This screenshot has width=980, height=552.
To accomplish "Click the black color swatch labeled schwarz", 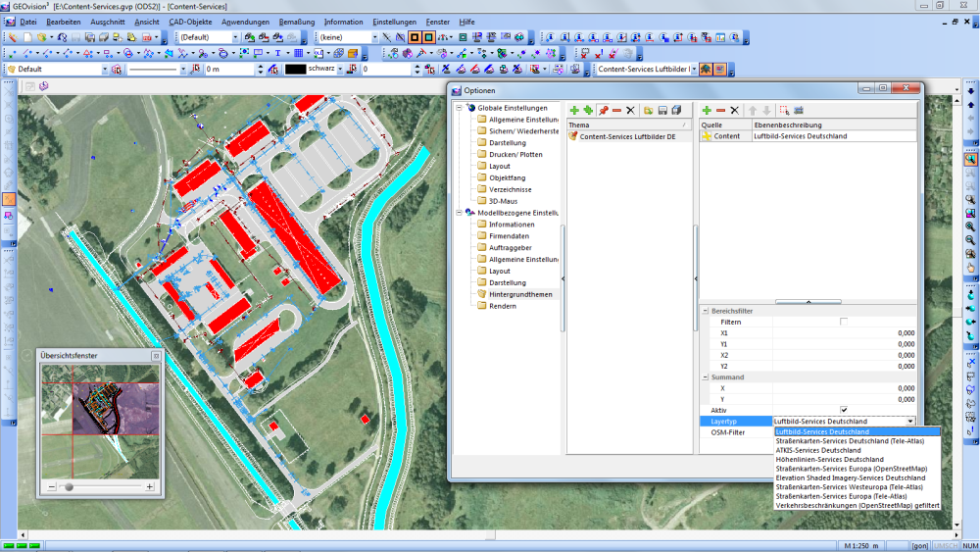I will [x=296, y=70].
